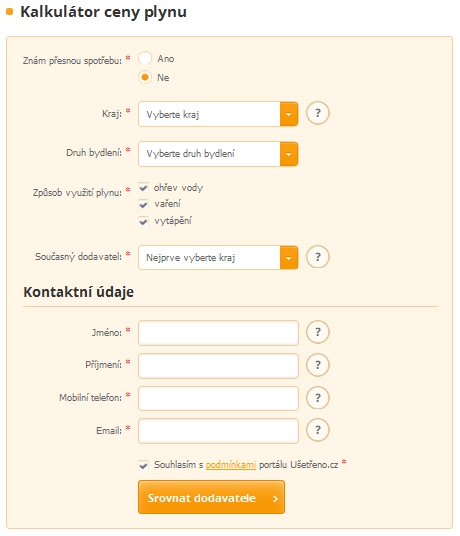Show help for the Email field

tap(317, 430)
